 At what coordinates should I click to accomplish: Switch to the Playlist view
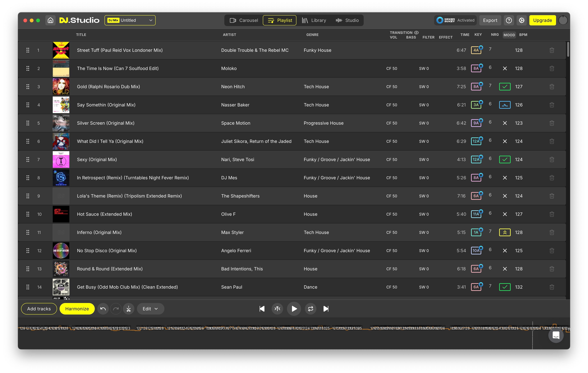coord(280,20)
